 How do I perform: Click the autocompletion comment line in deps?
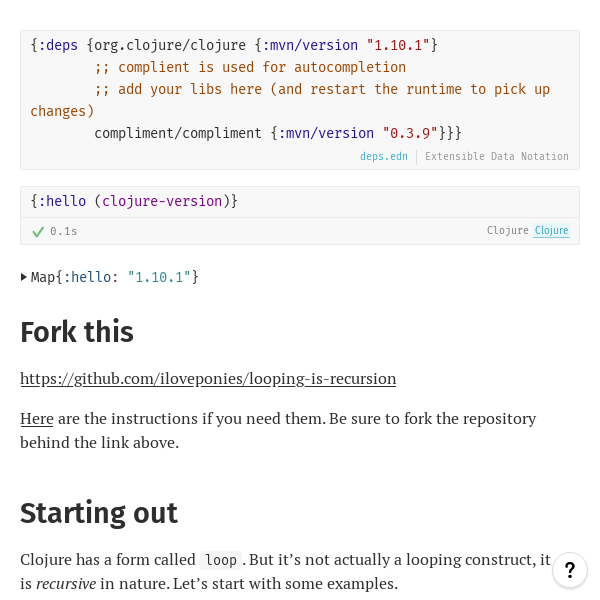point(250,67)
